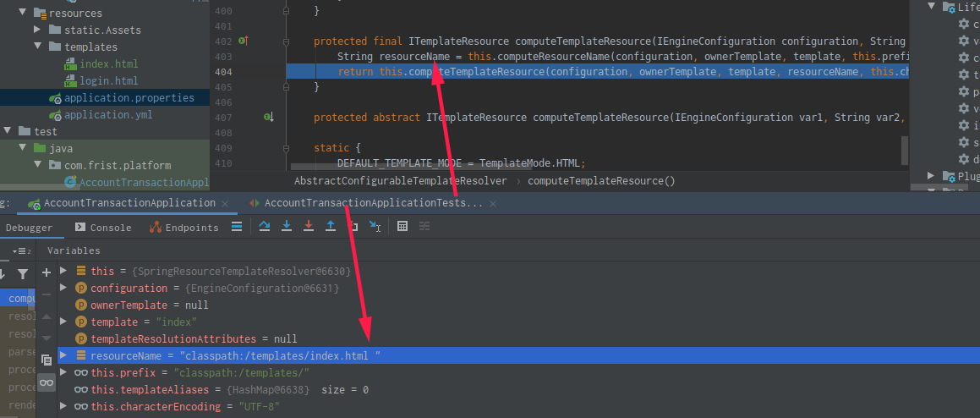The width and height of the screenshot is (980, 418).
Task: Switch to the Endpoints tab
Action: click(x=183, y=228)
